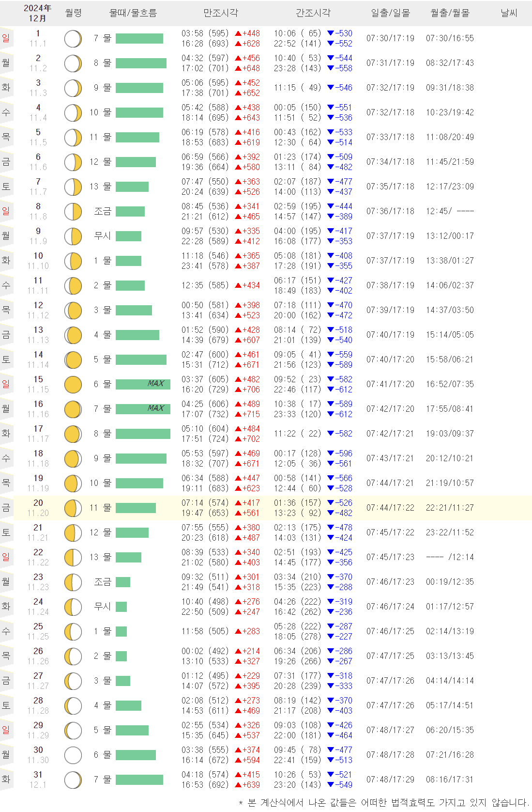The height and width of the screenshot is (812, 532).
Task: Click the 6 물 label on December 30
Action: tap(102, 755)
